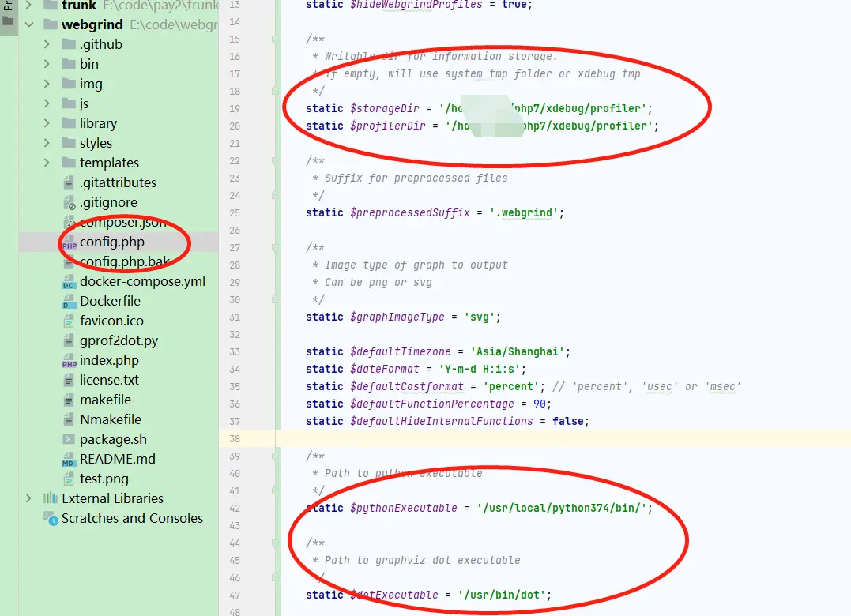The height and width of the screenshot is (616, 851).
Task: Place cursor in 'Y-m-d H:i:s' date format
Action: 479,370
